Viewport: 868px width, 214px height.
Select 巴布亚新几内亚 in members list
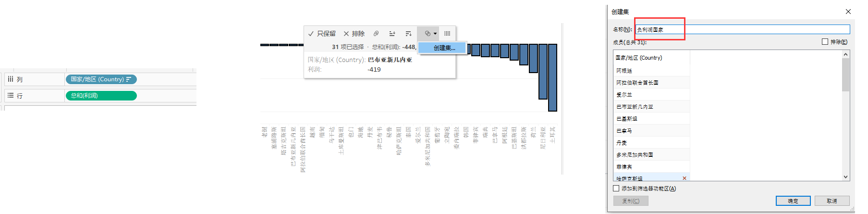tap(651, 107)
